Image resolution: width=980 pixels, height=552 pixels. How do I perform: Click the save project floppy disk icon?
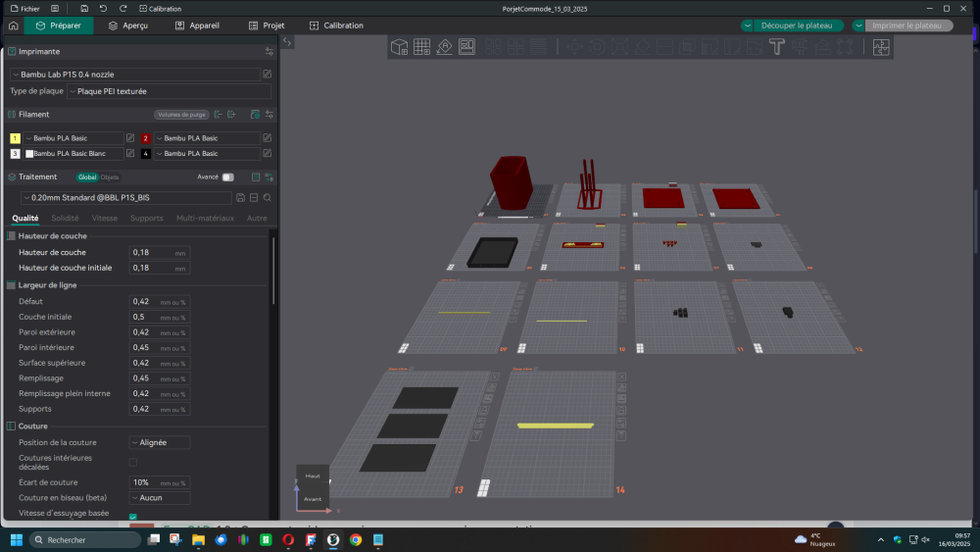[85, 9]
